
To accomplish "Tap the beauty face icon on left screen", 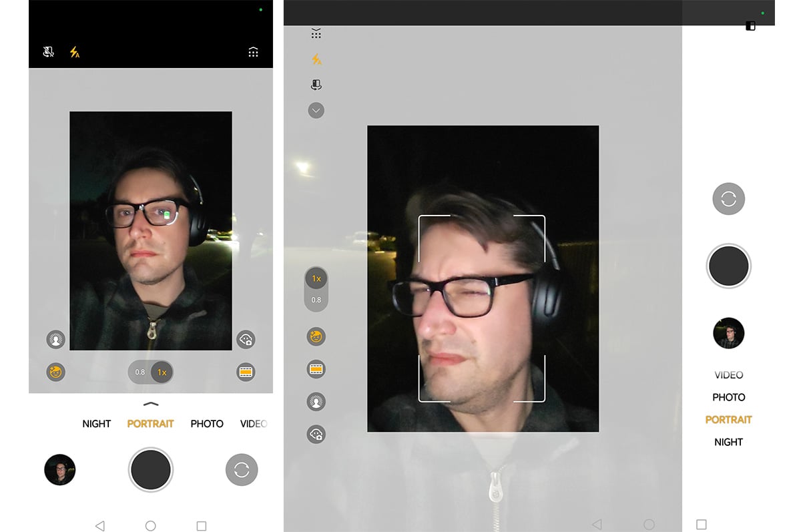I will [55, 372].
